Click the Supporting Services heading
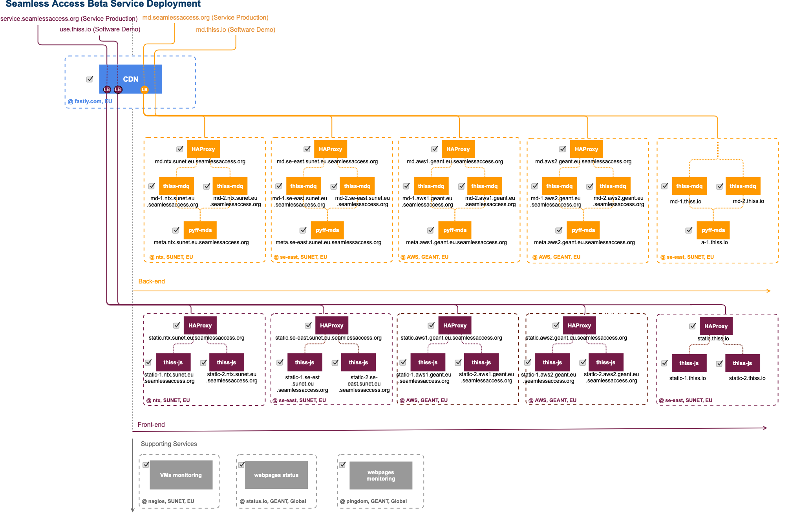Viewport: 790px width, 532px height. tap(169, 444)
